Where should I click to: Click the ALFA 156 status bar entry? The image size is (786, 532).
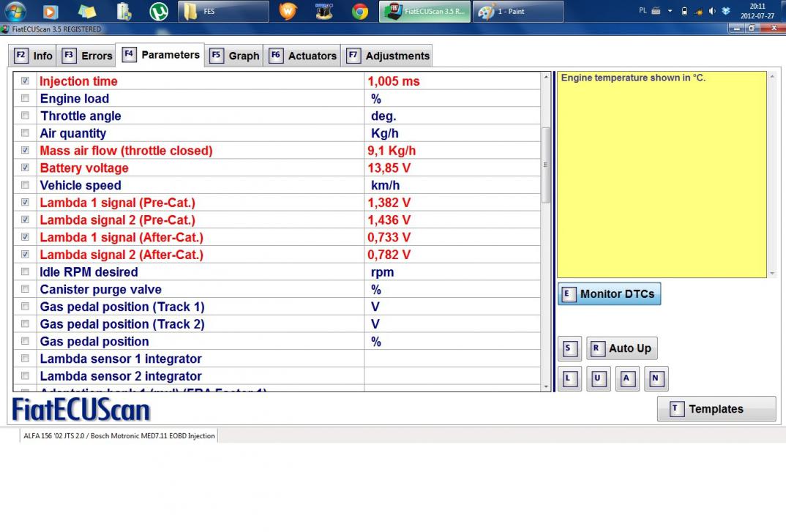(x=119, y=435)
